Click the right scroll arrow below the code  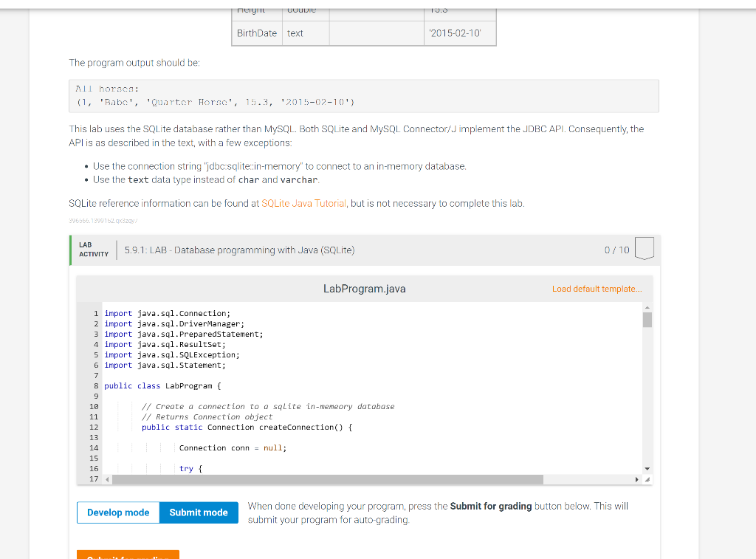click(636, 479)
